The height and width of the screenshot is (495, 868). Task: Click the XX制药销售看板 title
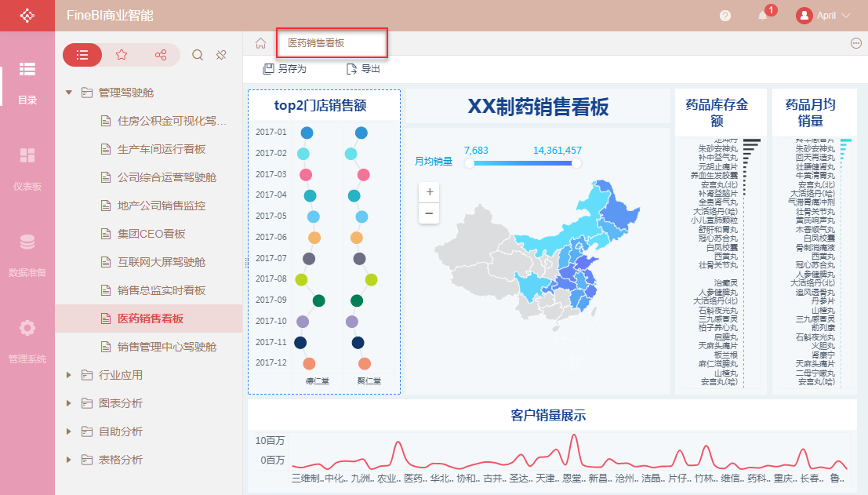[538, 107]
